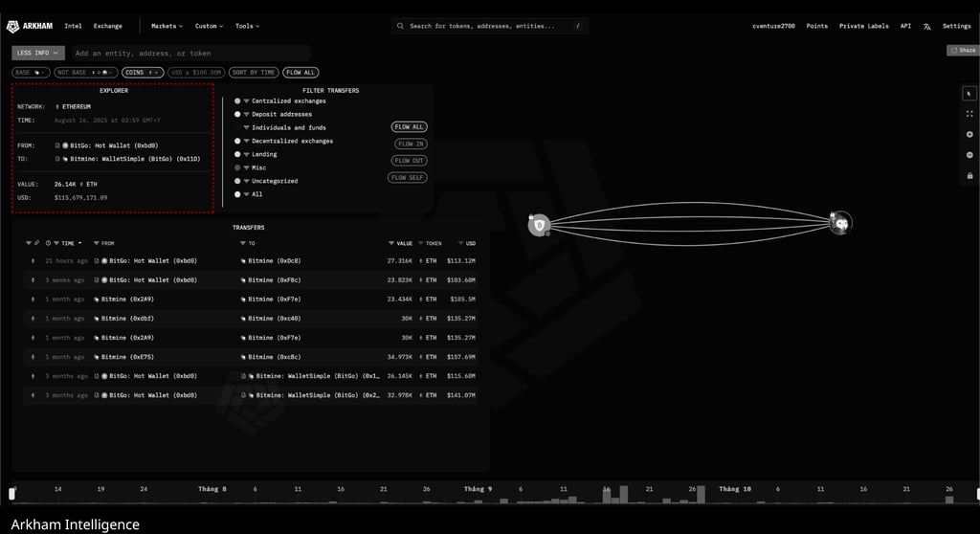Expand the Centralized exchanges triangle

pyautogui.click(x=246, y=100)
